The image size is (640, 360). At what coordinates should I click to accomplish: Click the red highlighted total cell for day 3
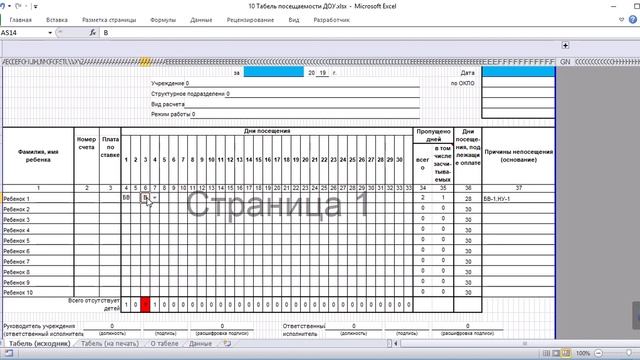pos(145,304)
